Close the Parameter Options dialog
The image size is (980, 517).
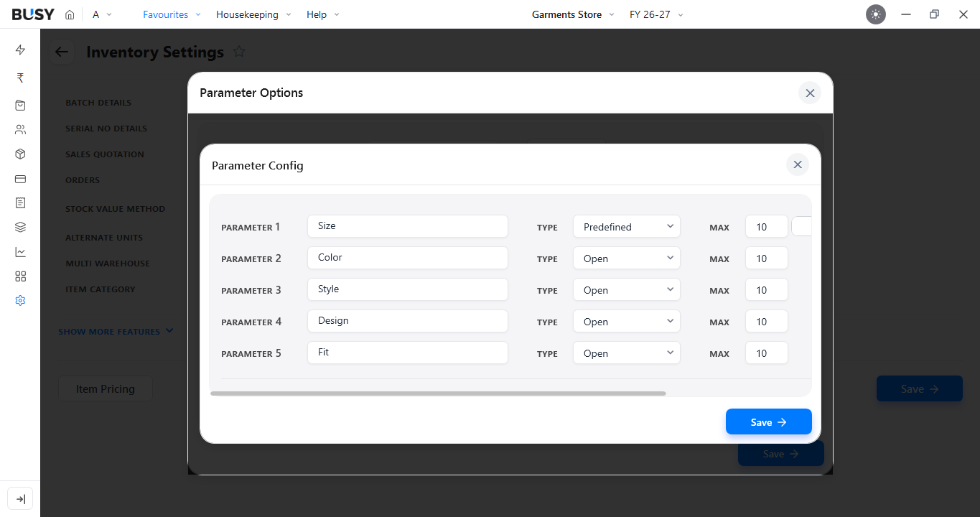pyautogui.click(x=810, y=93)
